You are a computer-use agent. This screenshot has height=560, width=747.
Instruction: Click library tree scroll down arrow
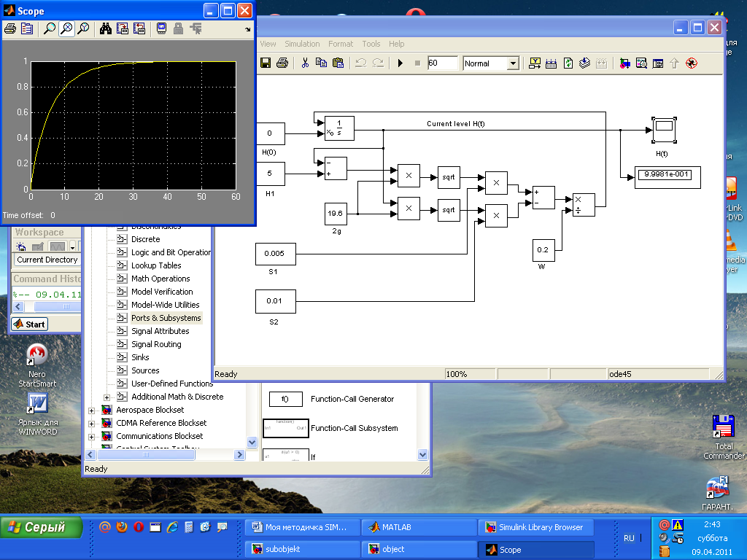click(252, 442)
